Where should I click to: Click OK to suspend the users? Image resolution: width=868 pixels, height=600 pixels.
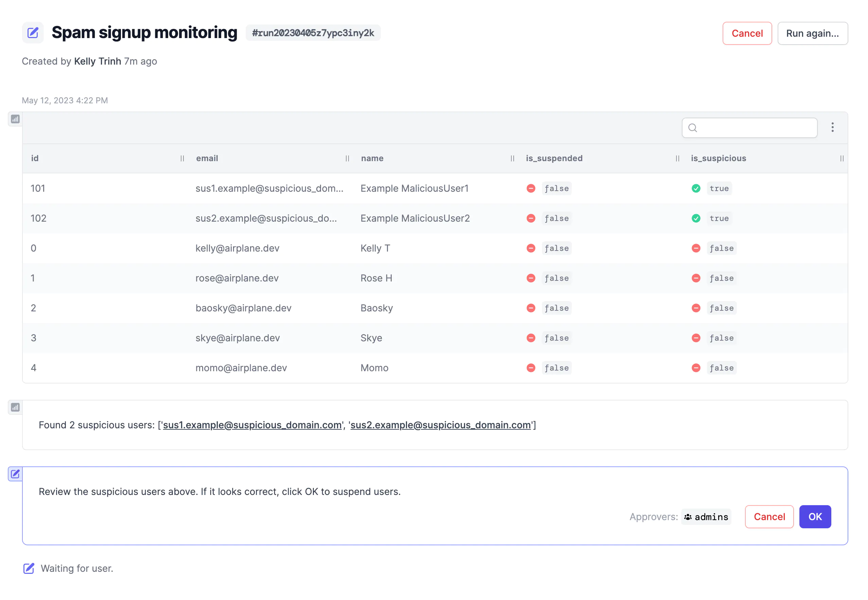click(x=815, y=516)
